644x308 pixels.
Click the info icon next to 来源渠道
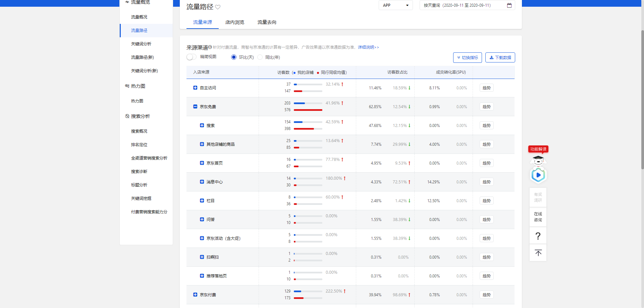(x=210, y=47)
